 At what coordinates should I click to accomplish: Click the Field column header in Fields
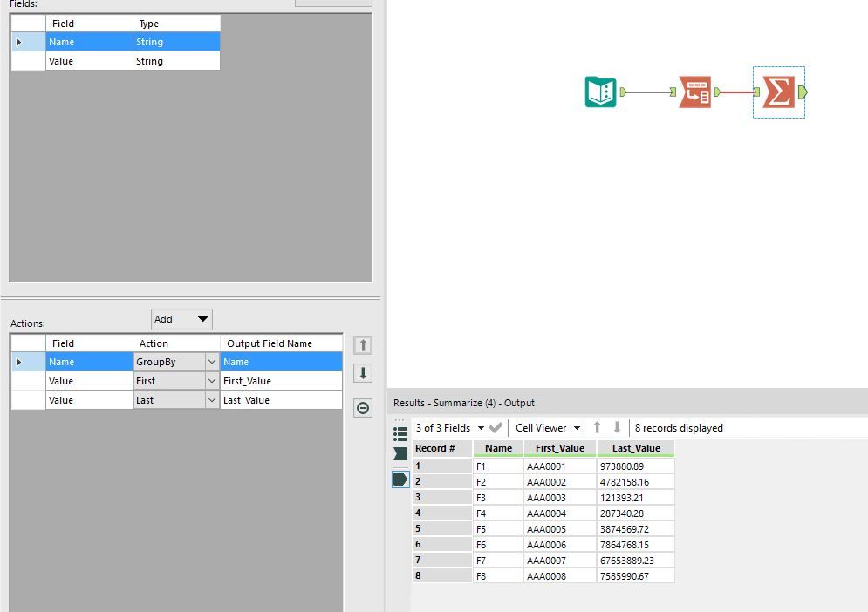[x=89, y=24]
